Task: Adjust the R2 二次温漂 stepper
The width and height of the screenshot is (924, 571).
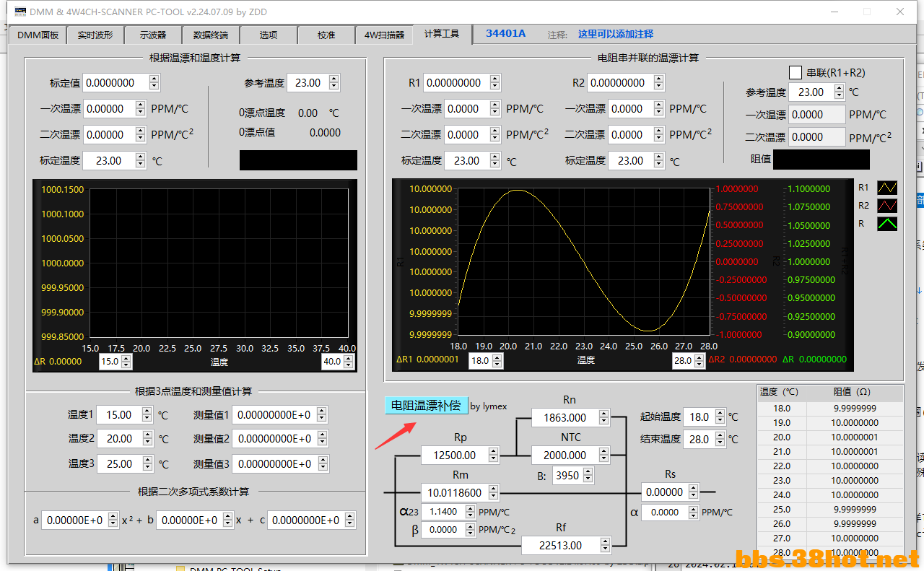Action: click(658, 135)
